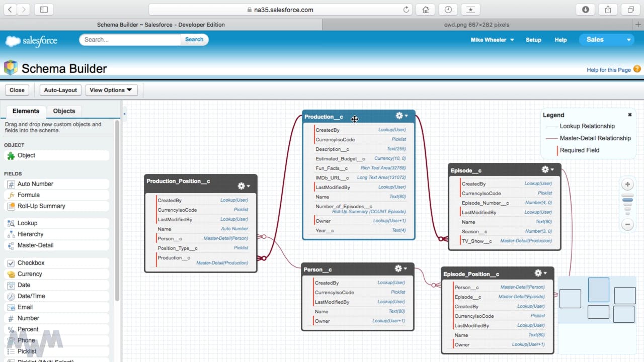
Task: Click the Search button
Action: 194,39
